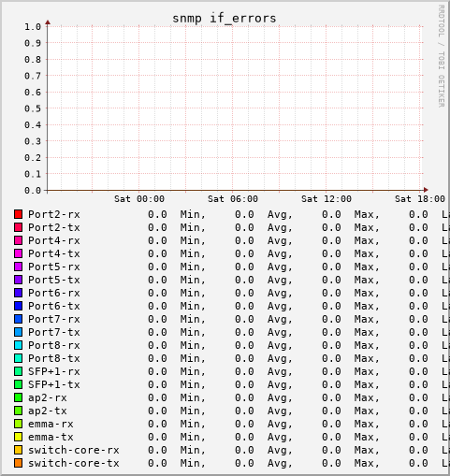Viewport: 450px width, 476px height.
Task: Click the orange switch-core-tx color box
Action: pyautogui.click(x=18, y=463)
